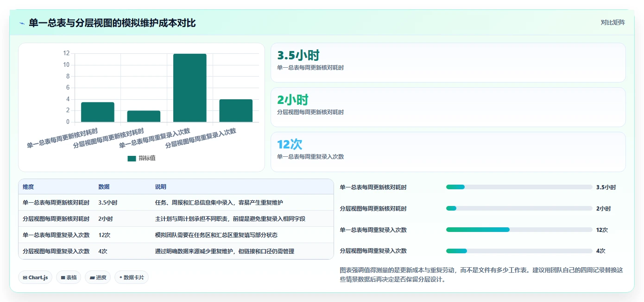The width and height of the screenshot is (644, 302).
Task: Click description 模拟团队需要在任务区和汇总区重复填写
Action: pyautogui.click(x=216, y=235)
